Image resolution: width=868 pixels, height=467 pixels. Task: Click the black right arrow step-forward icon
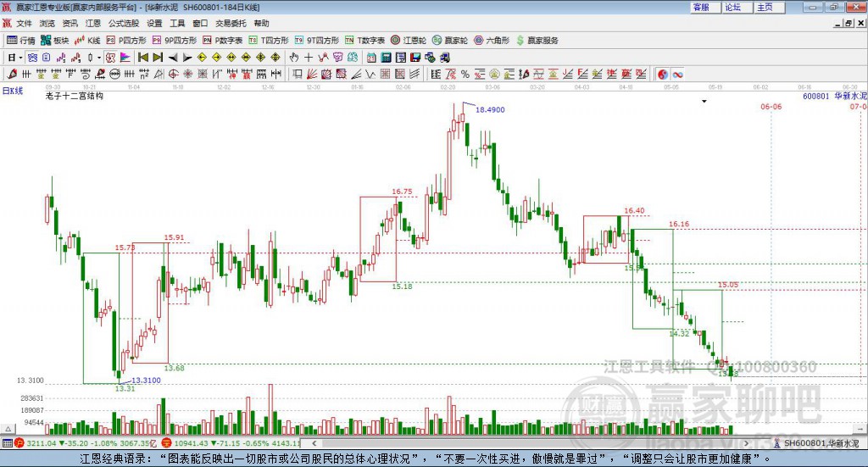[187, 58]
